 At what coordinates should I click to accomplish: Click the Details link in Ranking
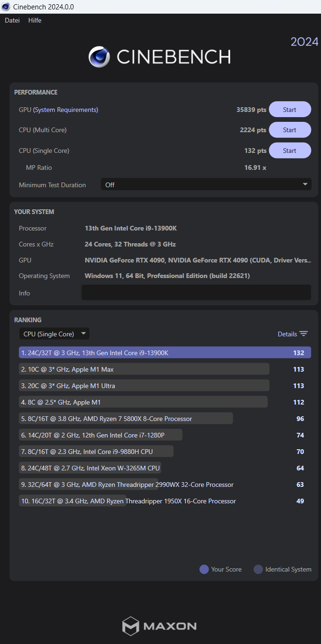point(287,334)
